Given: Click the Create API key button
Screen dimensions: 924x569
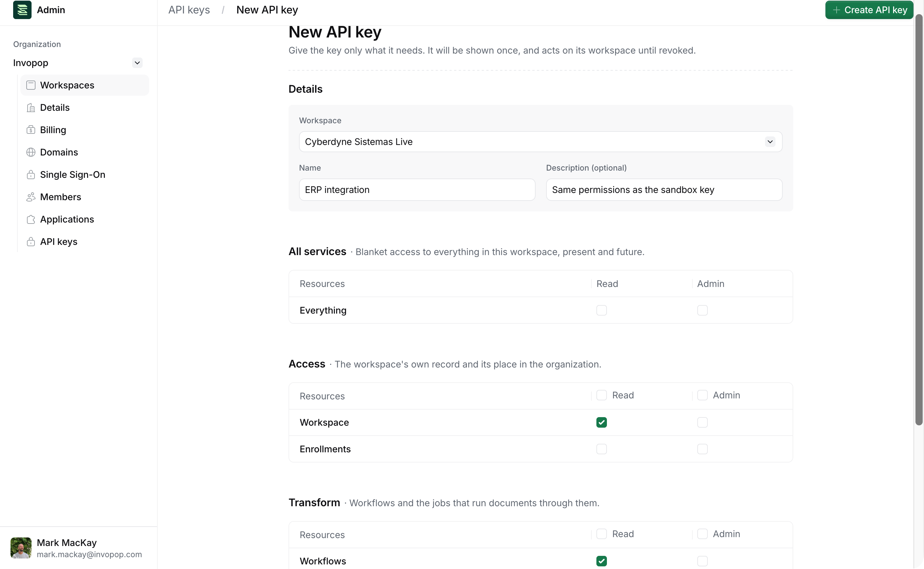Looking at the screenshot, I should pyautogui.click(x=869, y=10).
